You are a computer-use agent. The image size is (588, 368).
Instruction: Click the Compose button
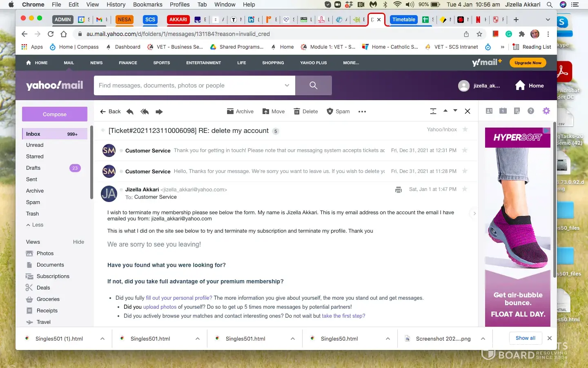click(x=55, y=114)
